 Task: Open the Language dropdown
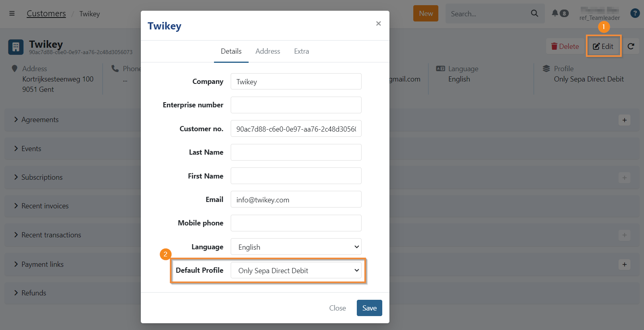(x=296, y=247)
